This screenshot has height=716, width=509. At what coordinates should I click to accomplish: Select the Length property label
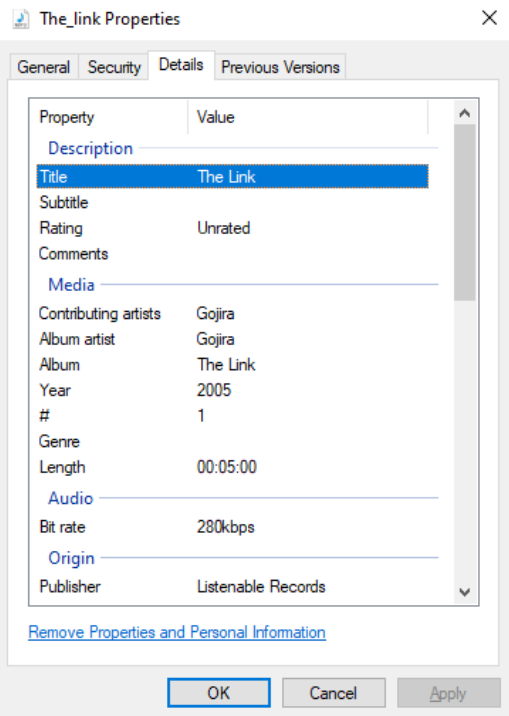(x=63, y=467)
